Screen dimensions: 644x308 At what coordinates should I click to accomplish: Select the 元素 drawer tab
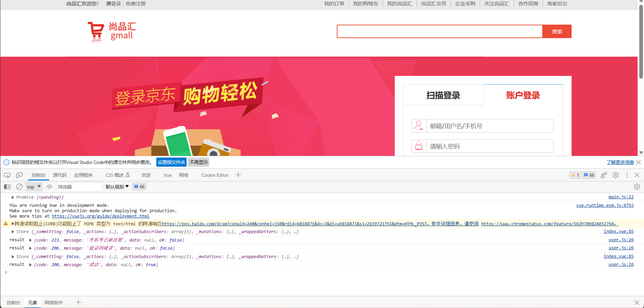(x=32, y=303)
